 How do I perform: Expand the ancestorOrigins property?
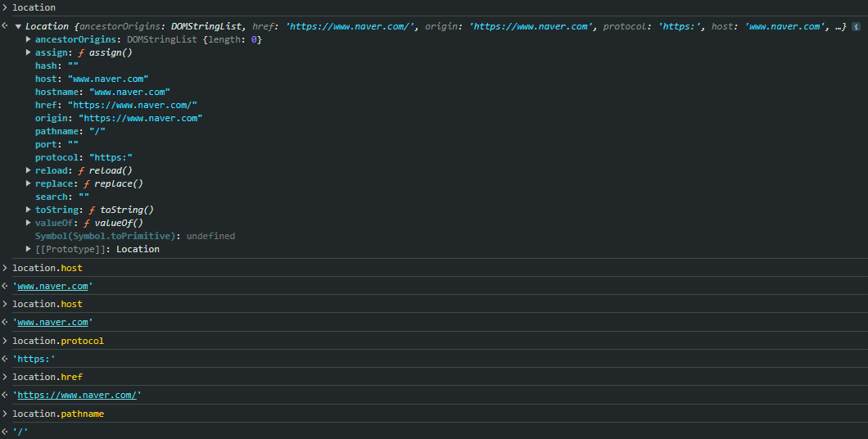point(28,39)
